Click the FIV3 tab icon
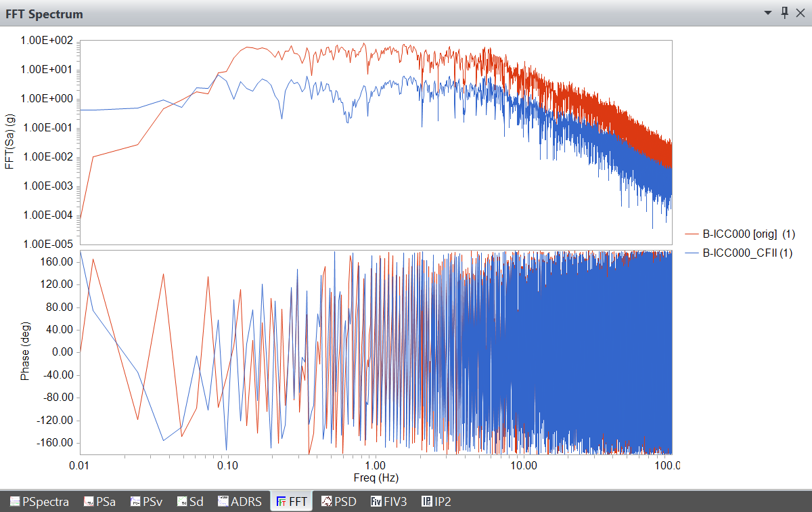Viewport: 812px width, 512px height. (376, 502)
